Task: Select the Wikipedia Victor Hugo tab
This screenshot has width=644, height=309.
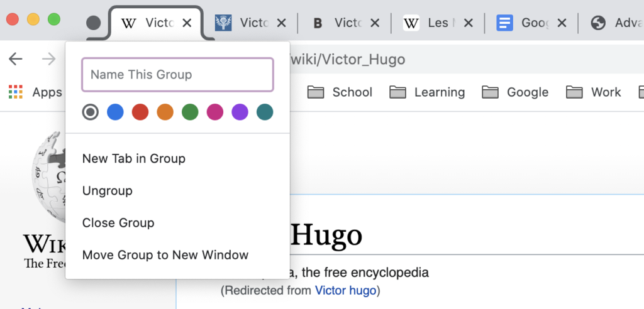Action: [x=156, y=23]
